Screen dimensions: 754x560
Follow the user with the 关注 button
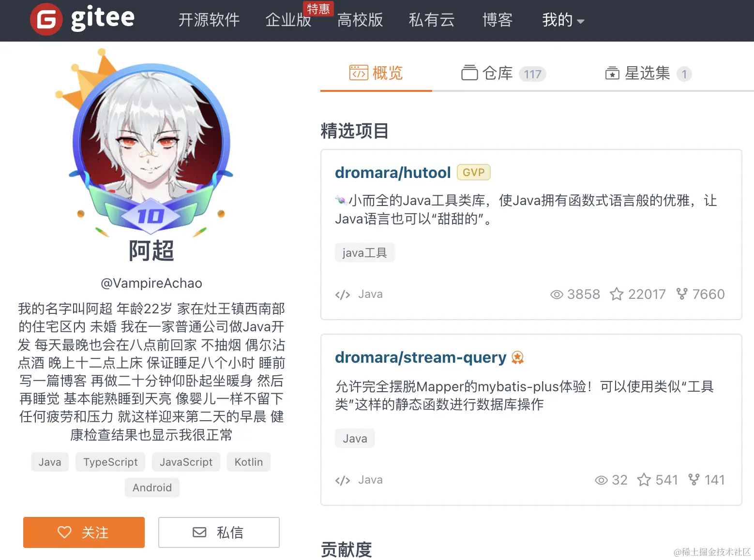84,532
